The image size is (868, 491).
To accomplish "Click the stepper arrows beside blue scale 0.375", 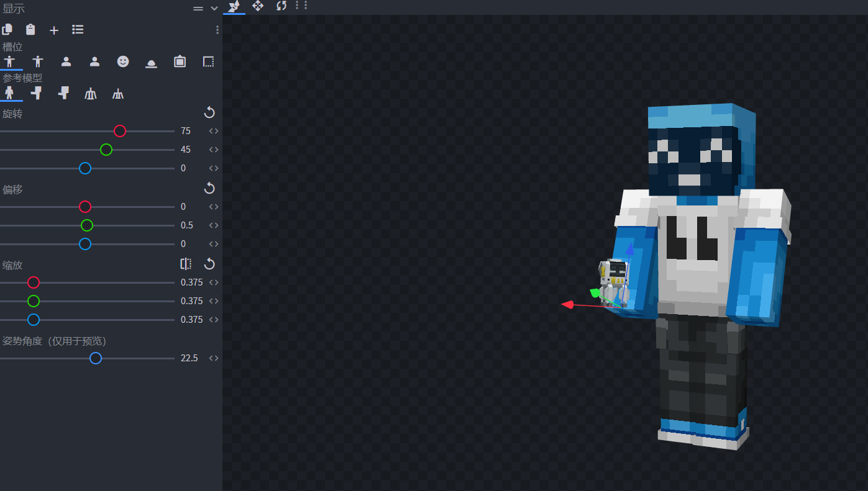I will (x=214, y=320).
